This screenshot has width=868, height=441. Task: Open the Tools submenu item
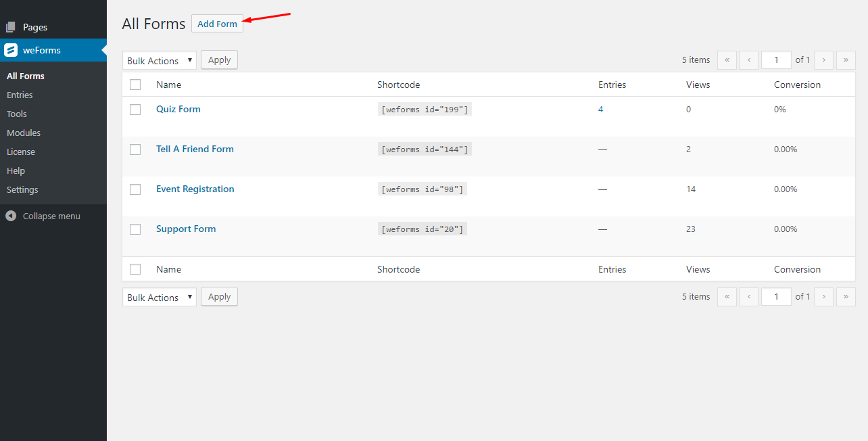pyautogui.click(x=17, y=114)
